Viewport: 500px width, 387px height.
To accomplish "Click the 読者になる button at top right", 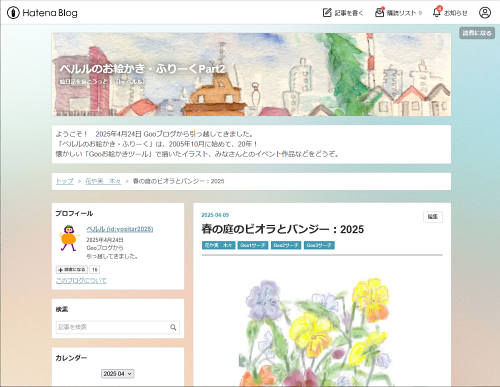I will coord(477,33).
